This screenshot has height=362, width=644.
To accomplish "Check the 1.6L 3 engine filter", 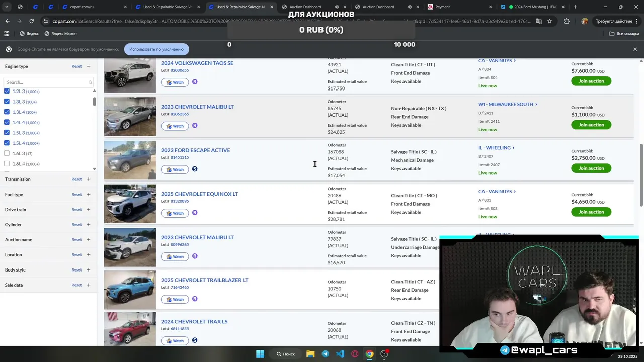I will pos(7,153).
